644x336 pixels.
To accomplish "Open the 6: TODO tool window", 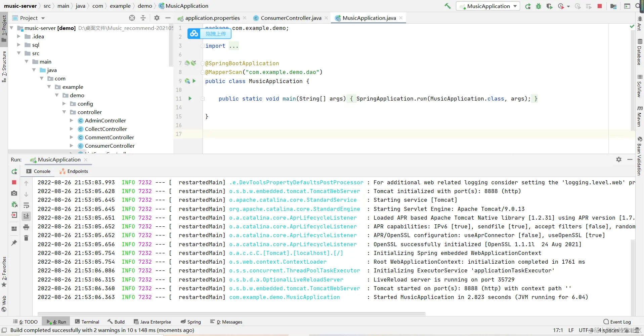I will point(25,322).
